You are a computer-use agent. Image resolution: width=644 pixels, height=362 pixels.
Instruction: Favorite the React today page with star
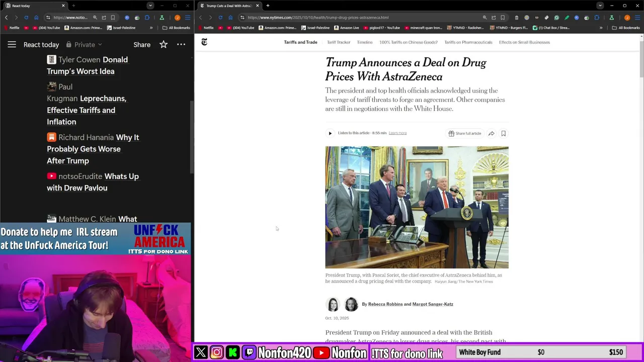164,45
